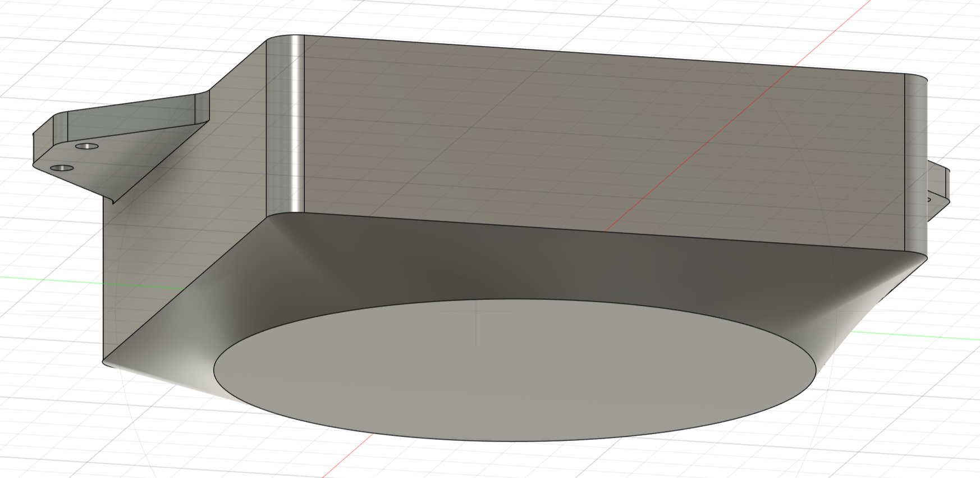This screenshot has width=980, height=478.
Task: Pick the lower hole on left mounting tab
Action: coord(61,168)
